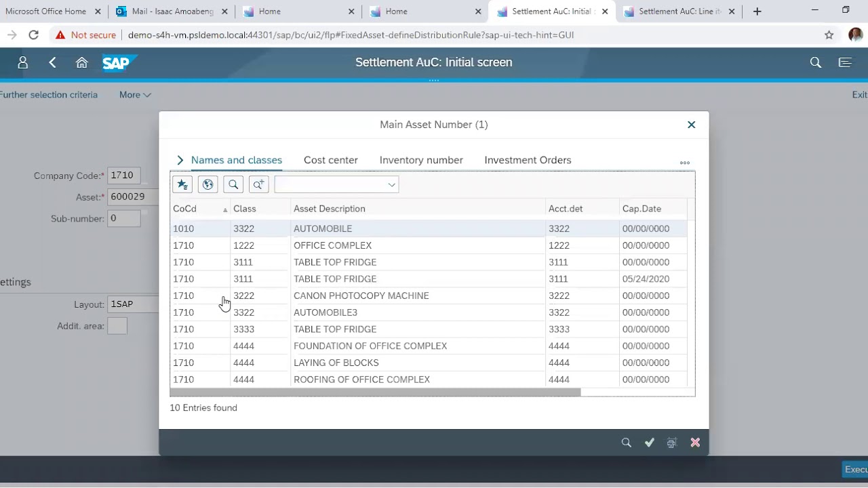Click the find-next icon in dialog toolbar

tap(258, 184)
